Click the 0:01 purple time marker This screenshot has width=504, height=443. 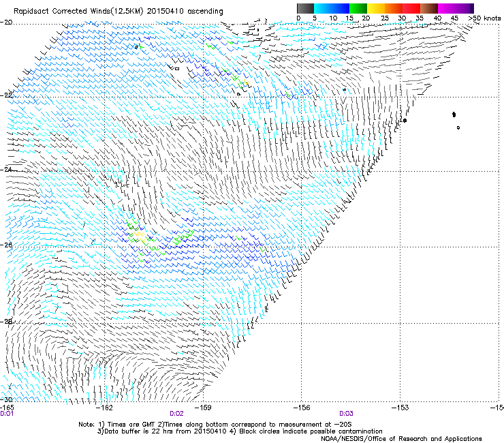tap(7, 414)
